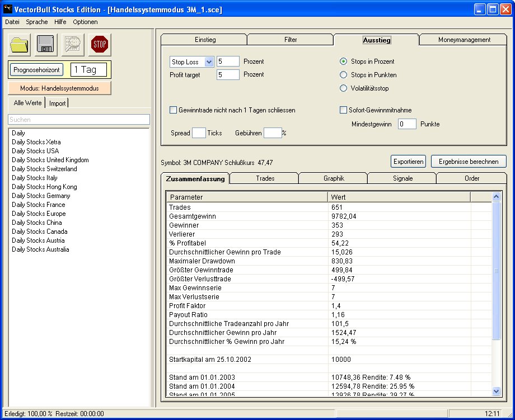Open the Stop Loss dropdown
Image resolution: width=515 pixels, height=420 pixels.
(209, 62)
